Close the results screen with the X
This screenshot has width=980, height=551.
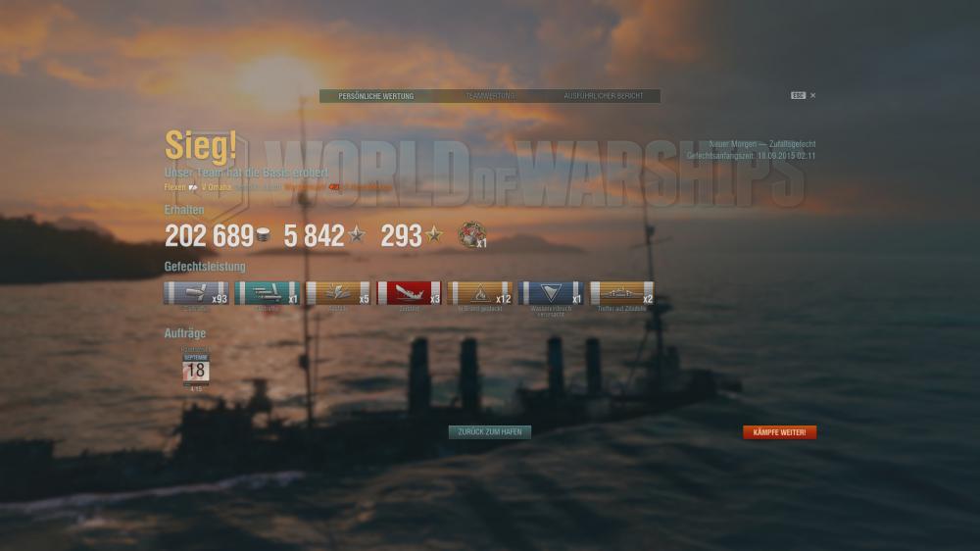(x=812, y=96)
